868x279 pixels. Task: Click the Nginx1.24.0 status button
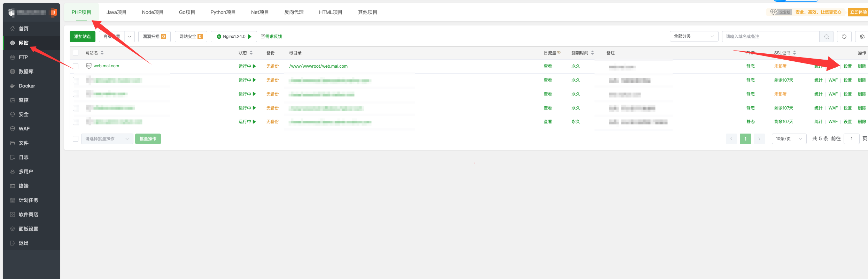coord(234,37)
